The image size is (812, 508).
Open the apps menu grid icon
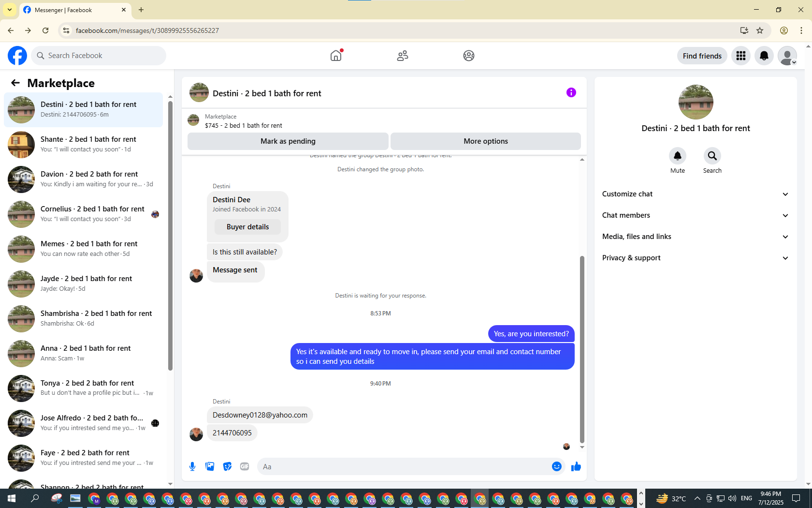pyautogui.click(x=741, y=56)
